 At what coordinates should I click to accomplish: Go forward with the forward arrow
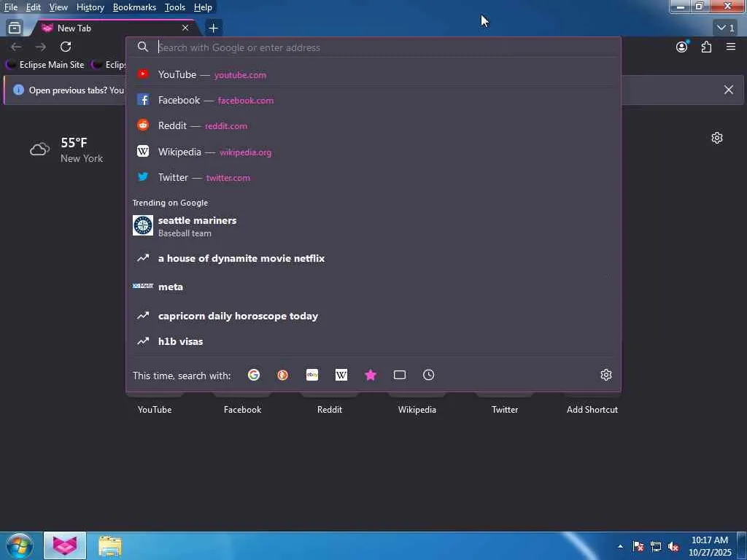[41, 47]
